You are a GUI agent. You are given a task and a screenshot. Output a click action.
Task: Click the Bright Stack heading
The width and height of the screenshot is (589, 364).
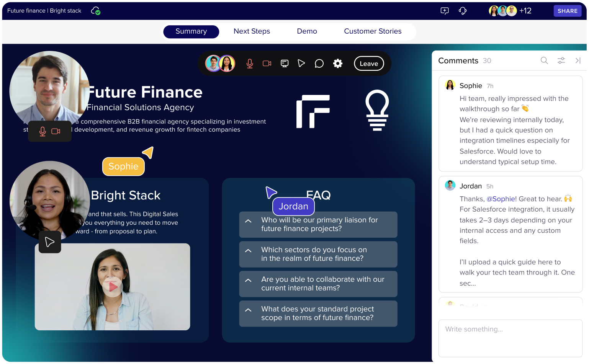(x=126, y=195)
